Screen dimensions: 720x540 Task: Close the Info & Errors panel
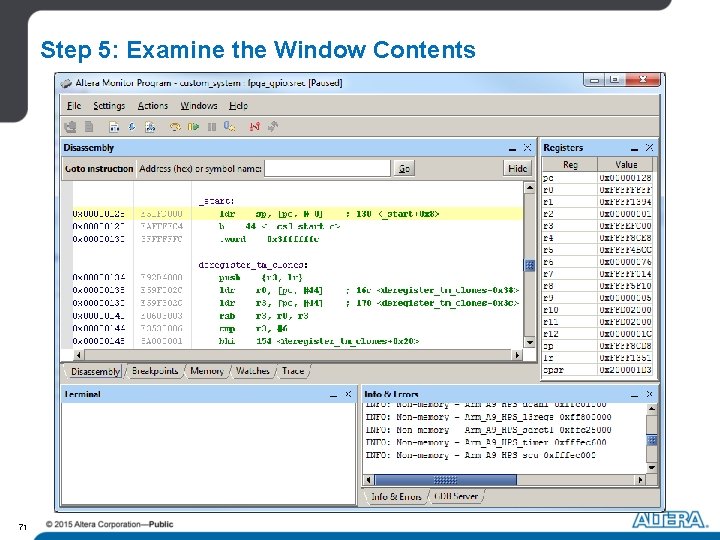649,394
